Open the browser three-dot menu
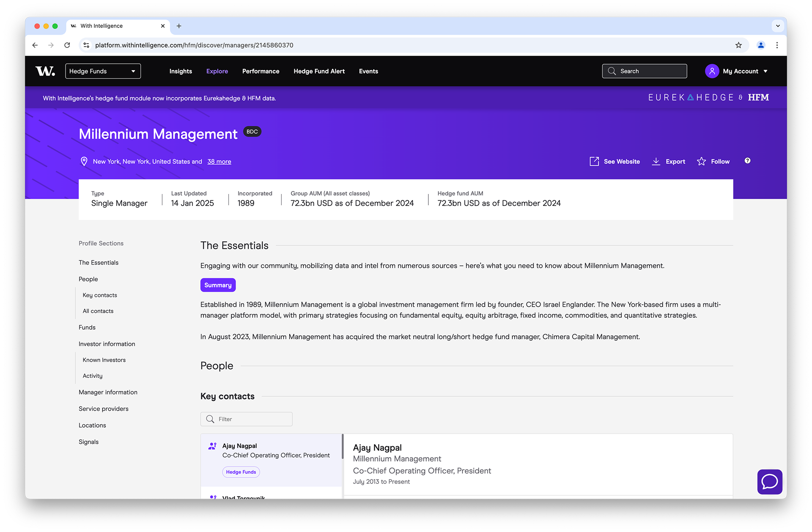Image resolution: width=812 pixels, height=532 pixels. click(777, 45)
